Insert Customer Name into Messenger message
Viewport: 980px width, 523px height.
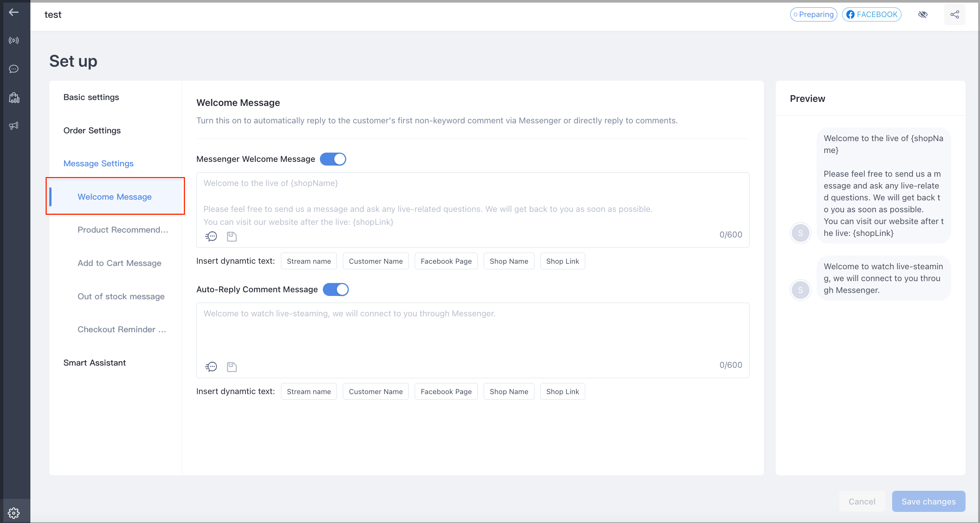(375, 261)
